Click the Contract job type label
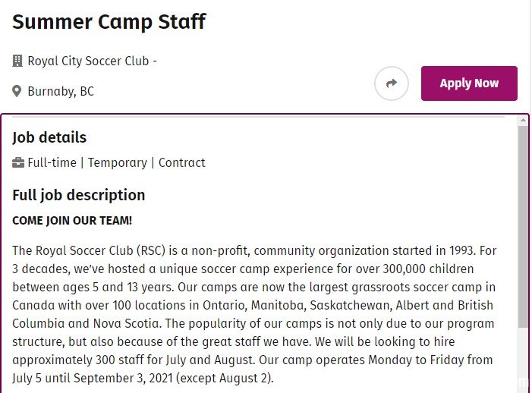This screenshot has width=532, height=393. pos(182,163)
